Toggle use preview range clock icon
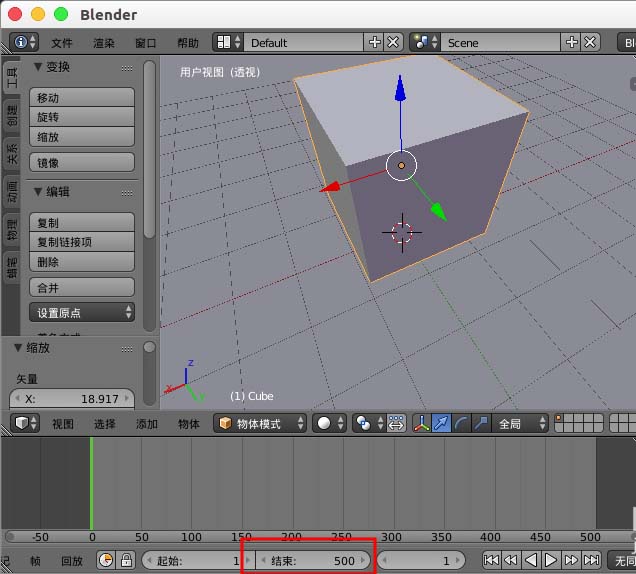Viewport: 636px width, 574px height. pyautogui.click(x=106, y=560)
